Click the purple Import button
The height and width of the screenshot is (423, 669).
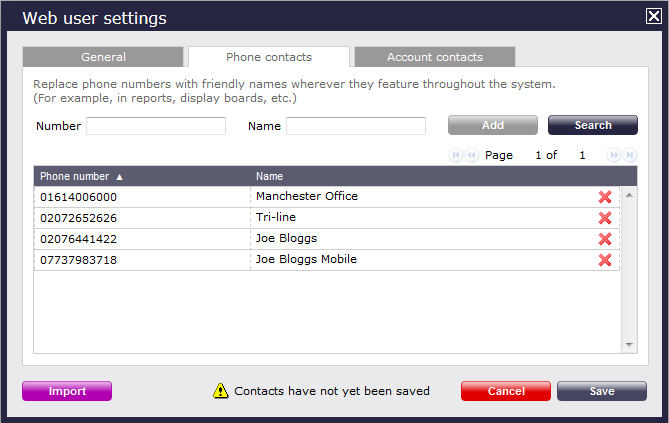67,391
